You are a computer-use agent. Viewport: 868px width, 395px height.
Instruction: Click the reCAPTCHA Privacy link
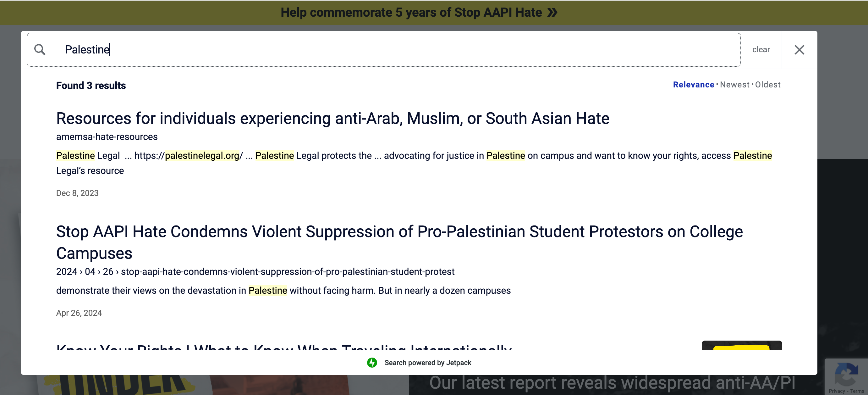(837, 391)
